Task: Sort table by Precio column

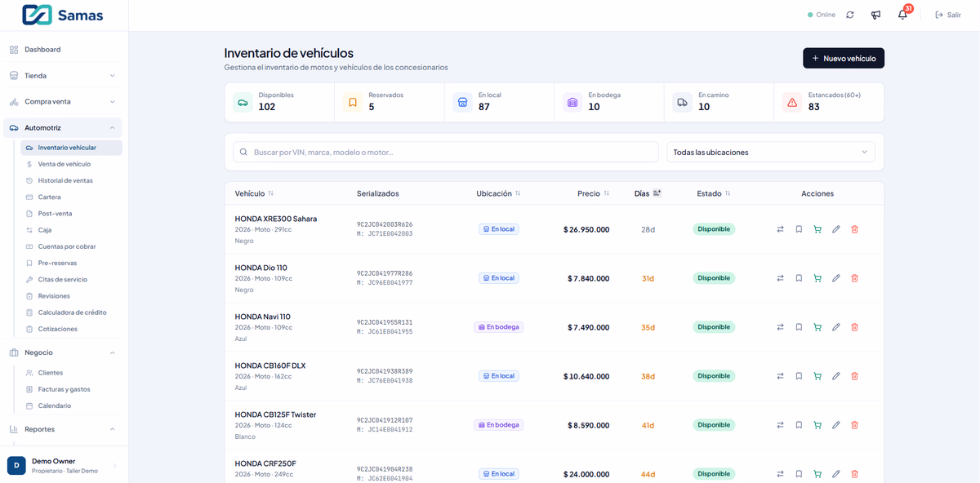Action: coord(593,193)
